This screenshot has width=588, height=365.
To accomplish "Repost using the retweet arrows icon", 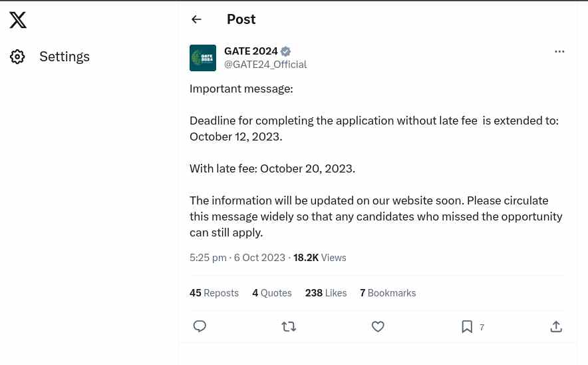I will pos(289,326).
